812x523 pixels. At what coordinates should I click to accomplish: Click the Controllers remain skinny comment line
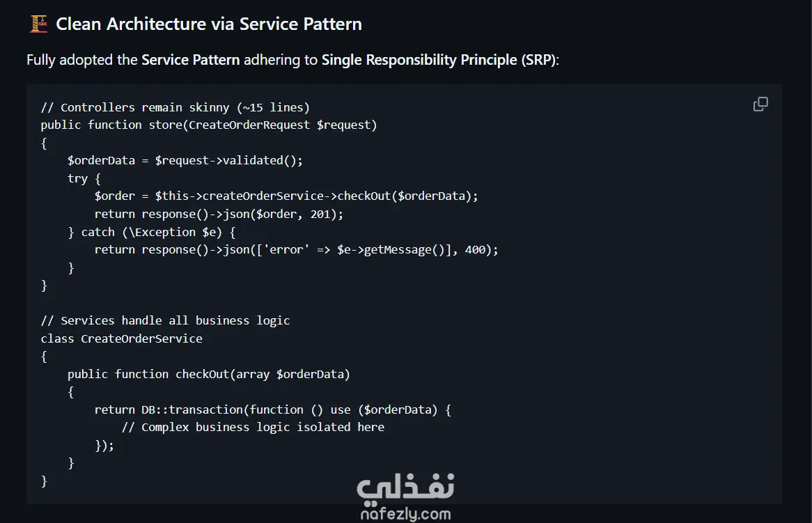point(175,107)
